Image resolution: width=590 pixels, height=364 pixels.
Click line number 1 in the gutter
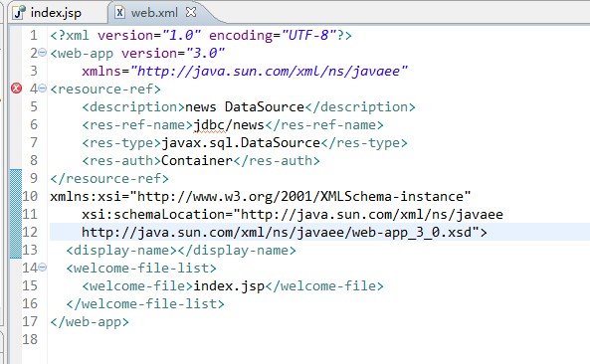(x=34, y=36)
